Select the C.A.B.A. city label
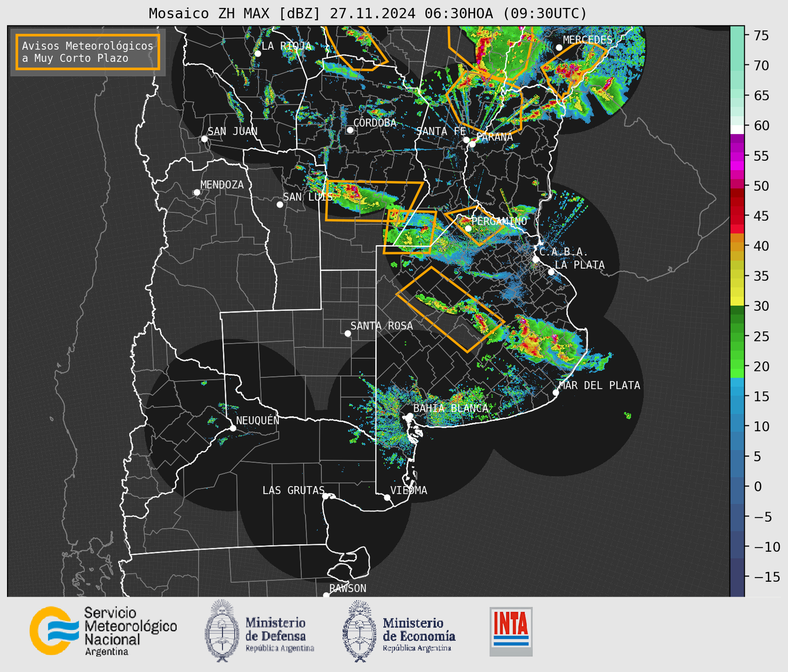 (563, 252)
